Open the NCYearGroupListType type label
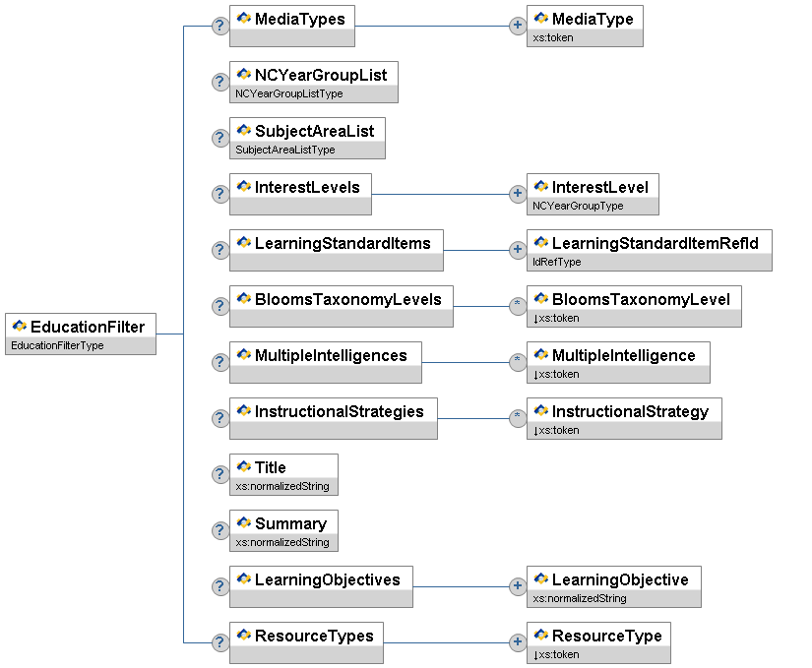Screen dimensions: 812x668 pos(288,94)
